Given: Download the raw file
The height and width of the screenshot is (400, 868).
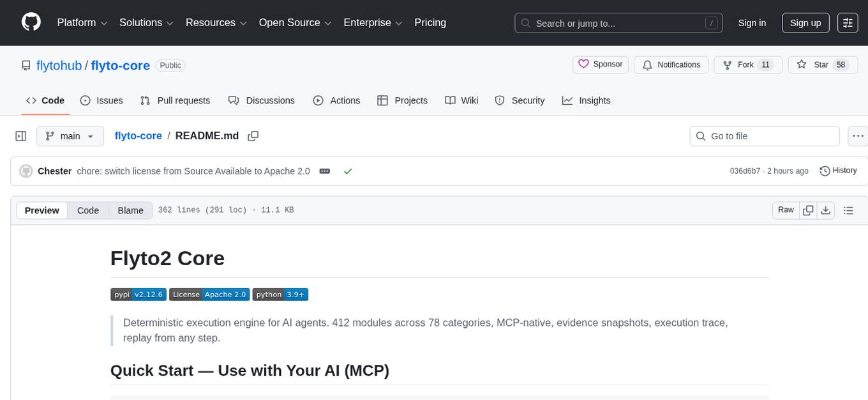Looking at the screenshot, I should click(825, 210).
